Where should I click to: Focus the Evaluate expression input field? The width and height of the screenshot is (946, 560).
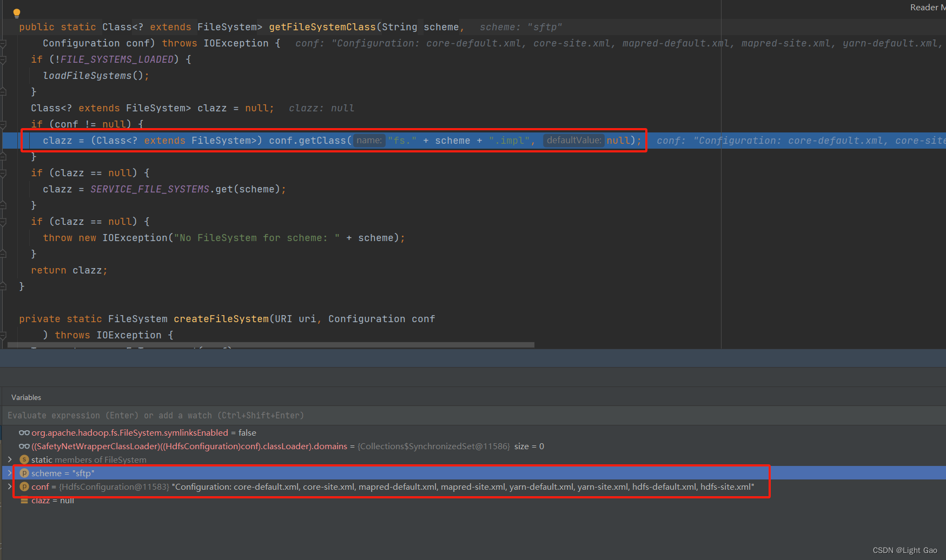pyautogui.click(x=473, y=415)
